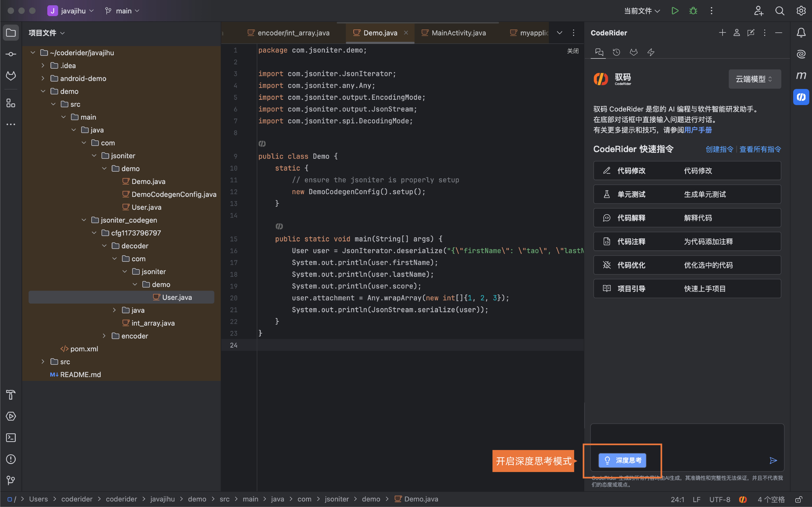Run the 代码优化 quick command
812x507 pixels.
pos(687,265)
